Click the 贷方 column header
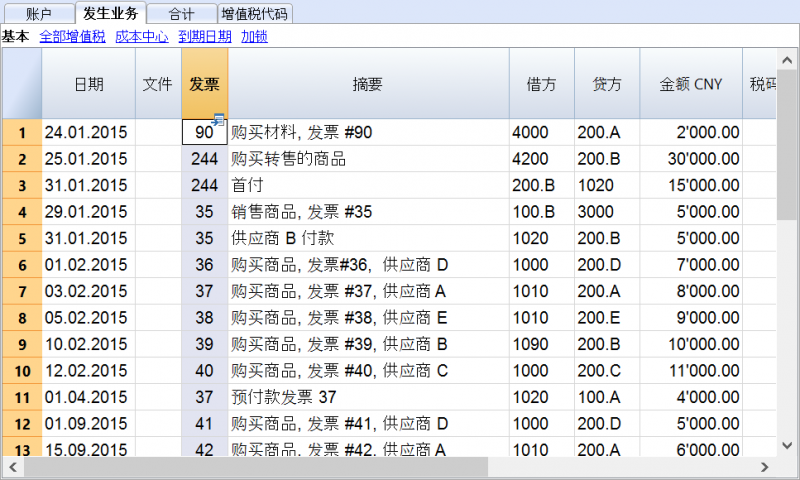Image resolution: width=800 pixels, height=480 pixels. (607, 84)
